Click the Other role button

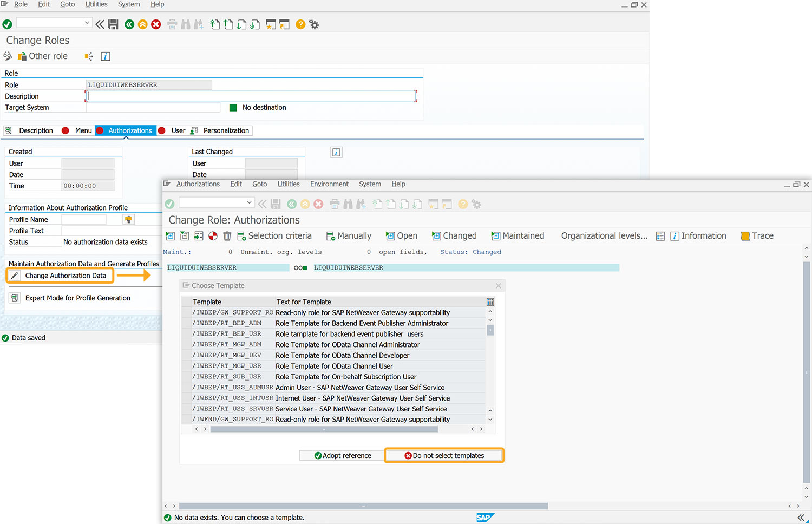click(x=43, y=56)
